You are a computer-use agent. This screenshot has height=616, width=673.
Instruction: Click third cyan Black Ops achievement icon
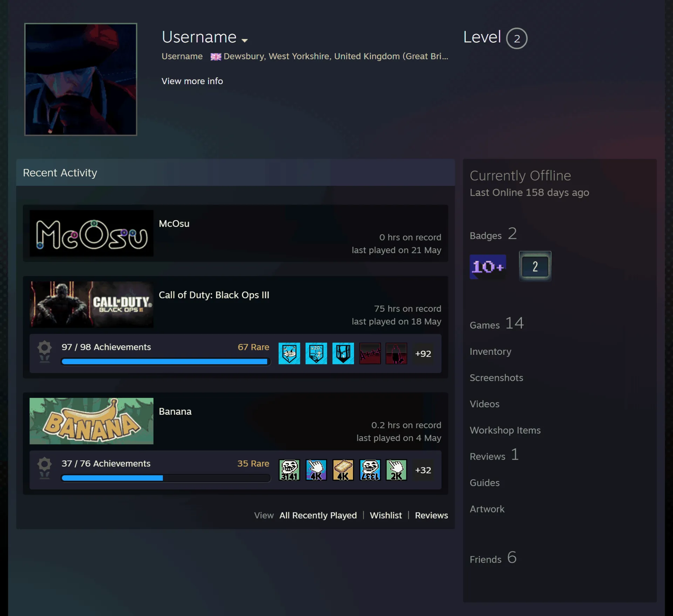click(343, 353)
